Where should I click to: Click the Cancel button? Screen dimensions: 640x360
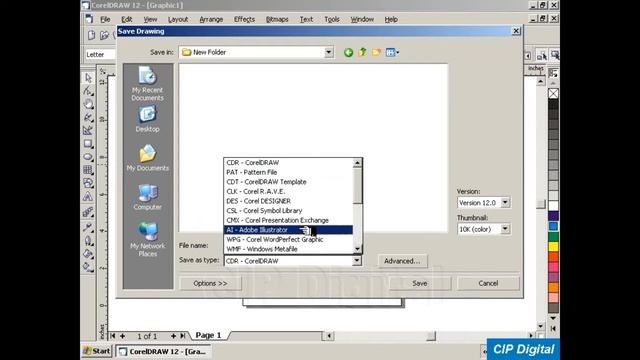pos(488,283)
